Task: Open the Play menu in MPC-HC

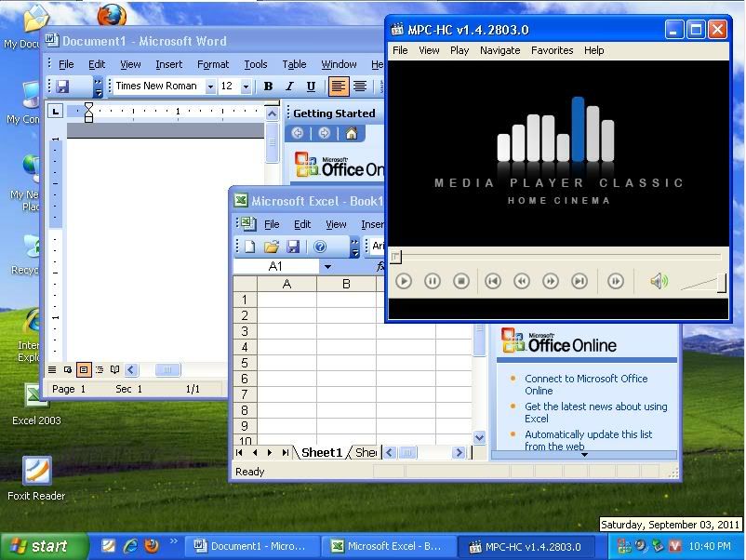Action: pos(460,50)
